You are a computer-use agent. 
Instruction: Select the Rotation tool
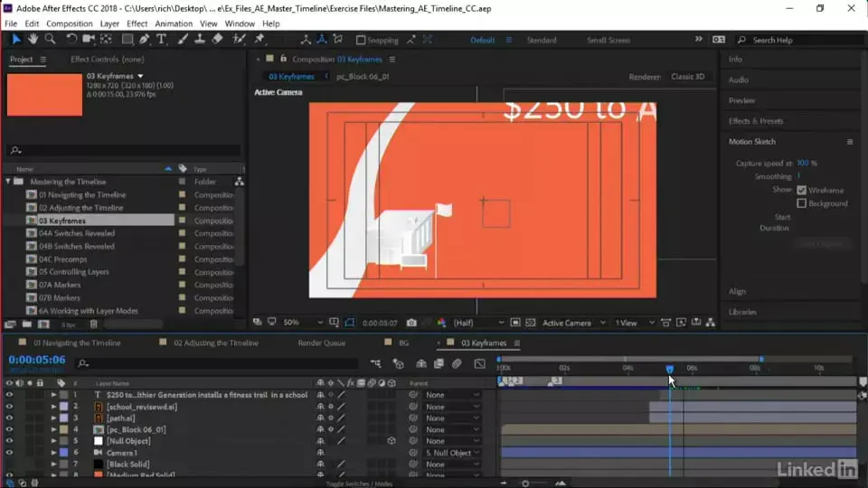point(71,39)
